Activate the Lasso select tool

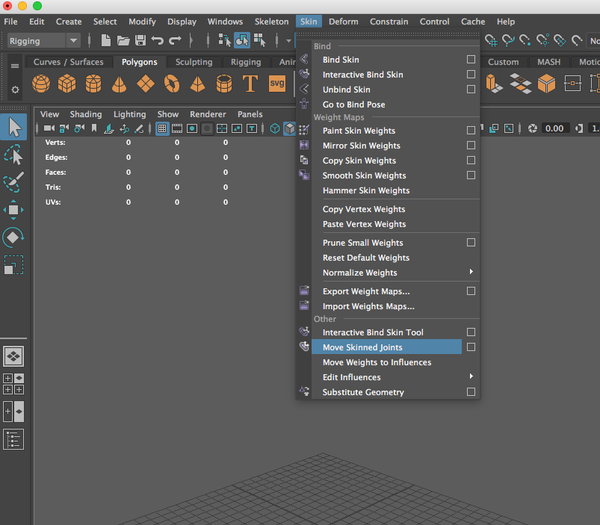[14, 155]
